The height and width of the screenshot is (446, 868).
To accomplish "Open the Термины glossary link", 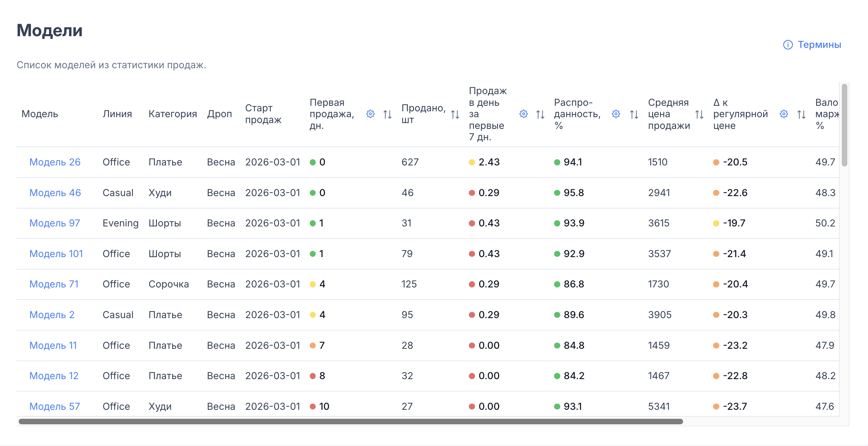I will (819, 45).
